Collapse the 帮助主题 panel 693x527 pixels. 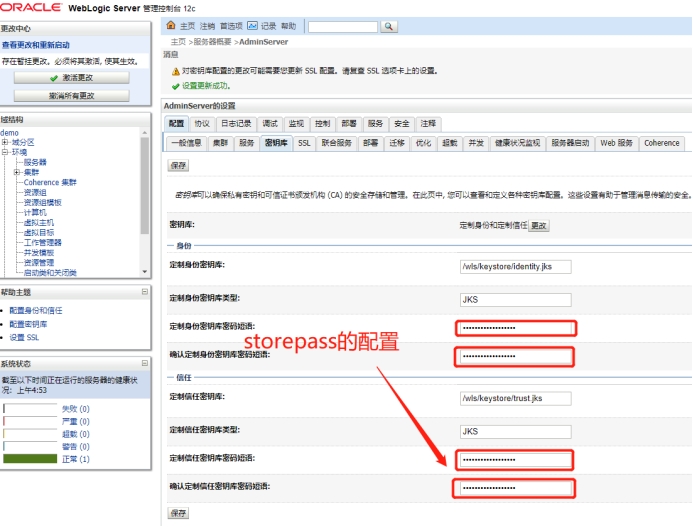[x=145, y=292]
